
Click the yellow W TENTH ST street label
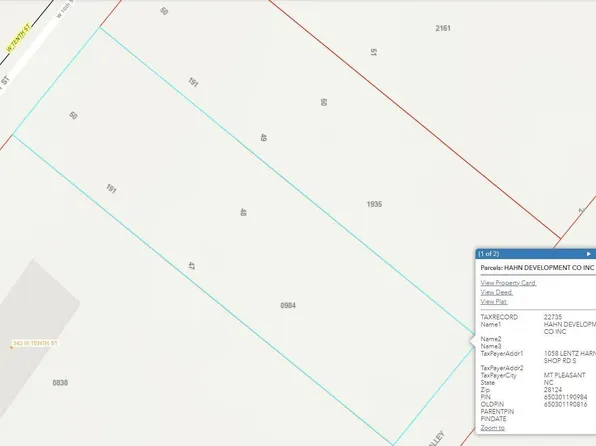pos(18,38)
